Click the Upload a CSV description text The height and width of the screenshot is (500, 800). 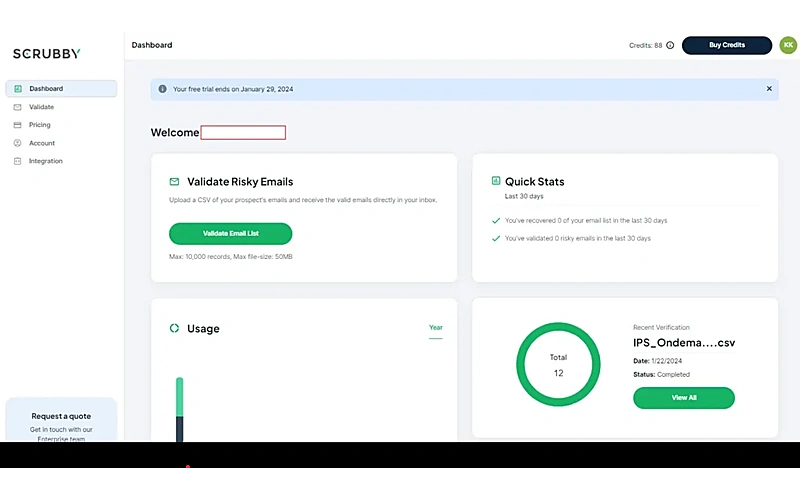303,200
